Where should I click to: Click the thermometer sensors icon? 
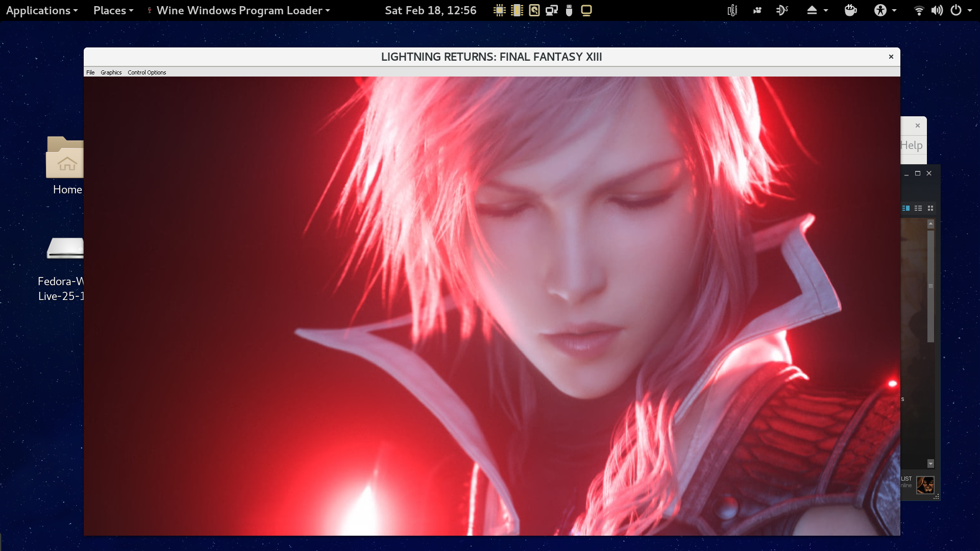click(x=732, y=10)
